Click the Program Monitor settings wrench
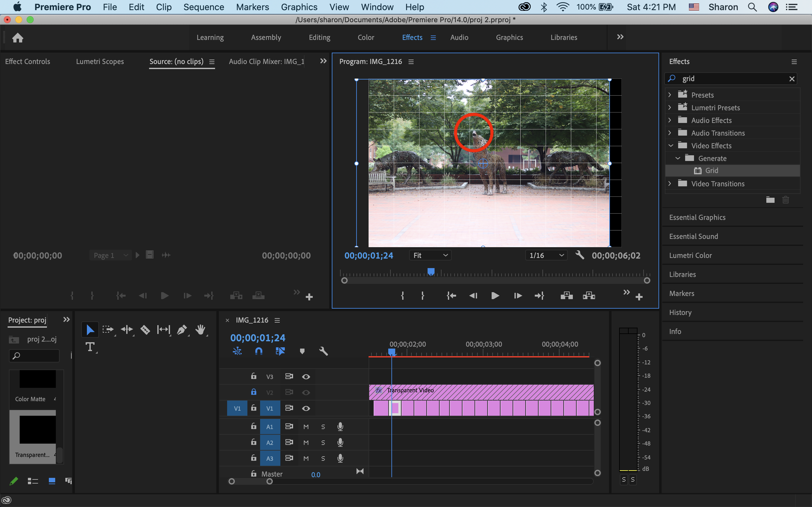 580,255
